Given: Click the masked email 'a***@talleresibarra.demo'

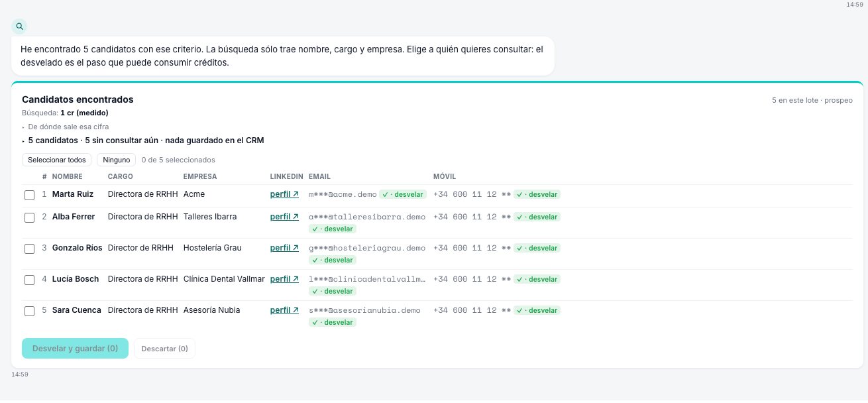Looking at the screenshot, I should [x=367, y=217].
